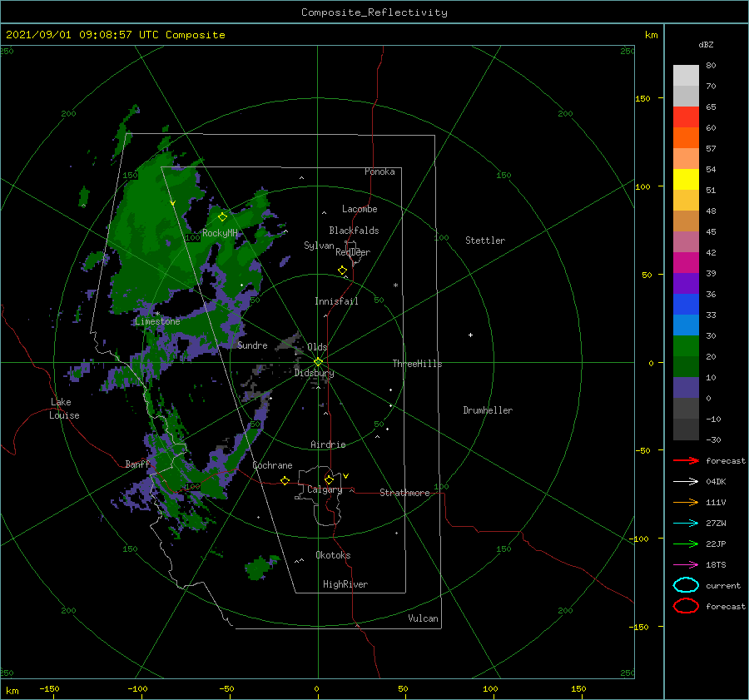
Task: Select the yellow diamond at radar center near Didsbury
Action: [x=318, y=362]
